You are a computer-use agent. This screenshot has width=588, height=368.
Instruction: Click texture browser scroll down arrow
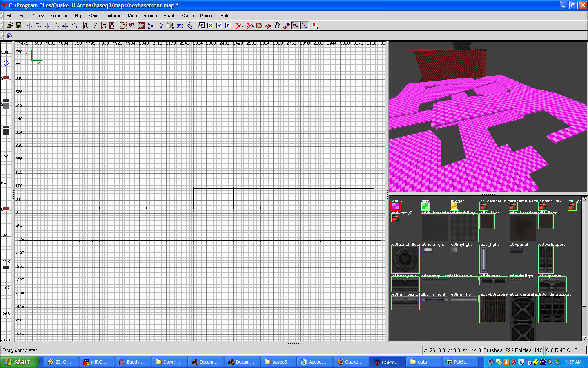click(x=584, y=338)
